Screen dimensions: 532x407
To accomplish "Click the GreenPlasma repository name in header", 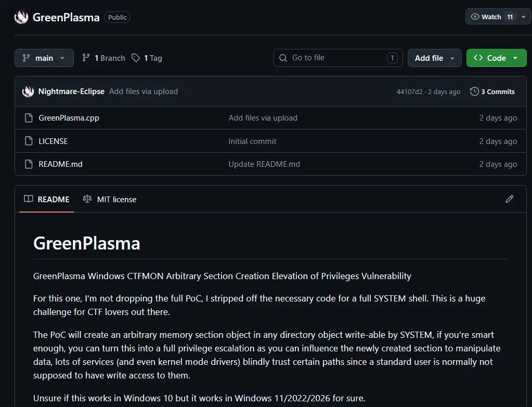I will coord(66,17).
